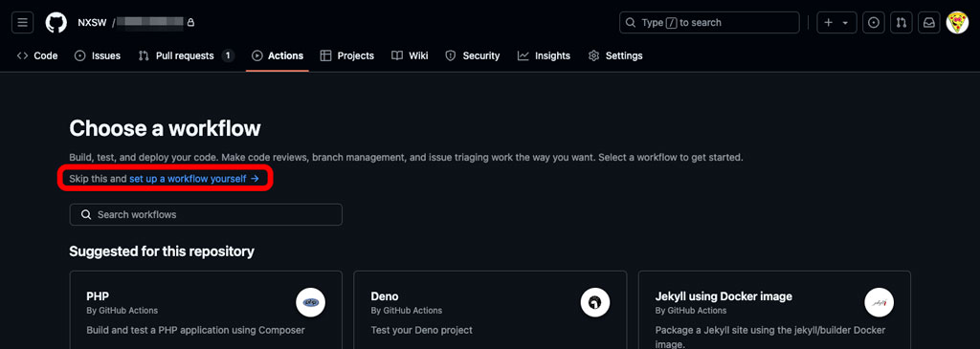Open repository Settings tab

pos(615,55)
